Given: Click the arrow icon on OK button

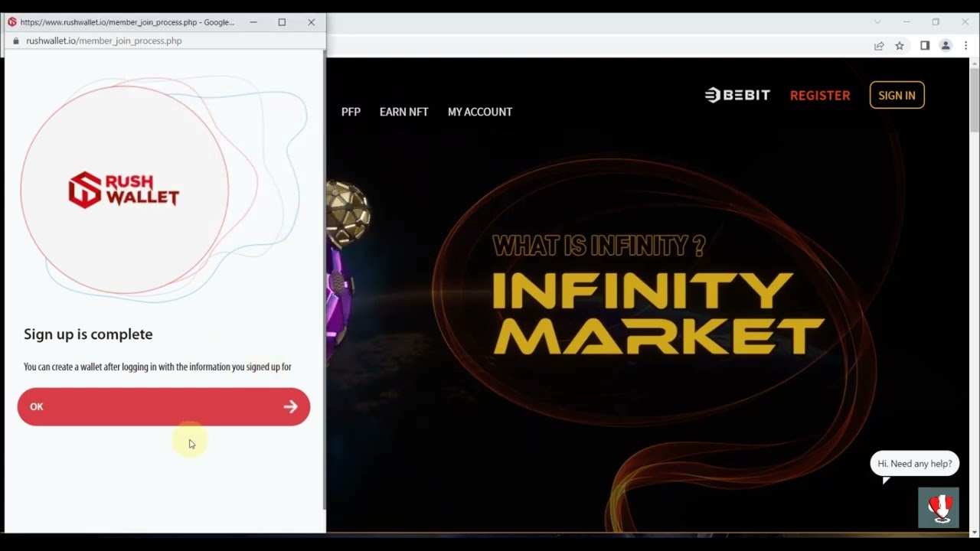Looking at the screenshot, I should (x=290, y=406).
